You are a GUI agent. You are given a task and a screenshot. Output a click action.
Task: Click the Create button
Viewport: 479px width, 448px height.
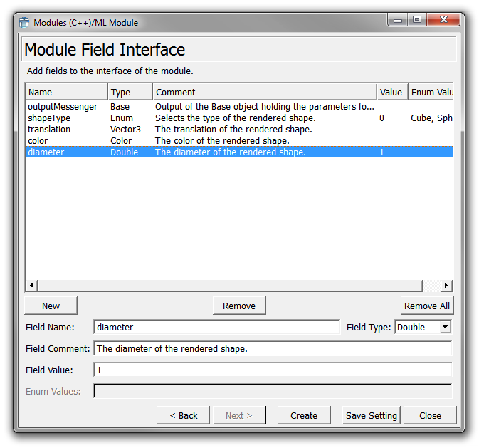tap(304, 415)
